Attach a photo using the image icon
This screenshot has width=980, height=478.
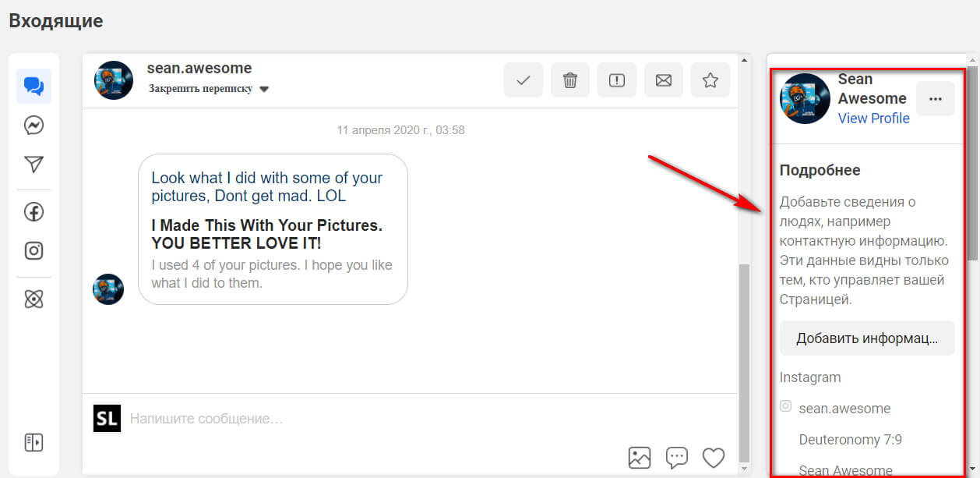pos(640,458)
